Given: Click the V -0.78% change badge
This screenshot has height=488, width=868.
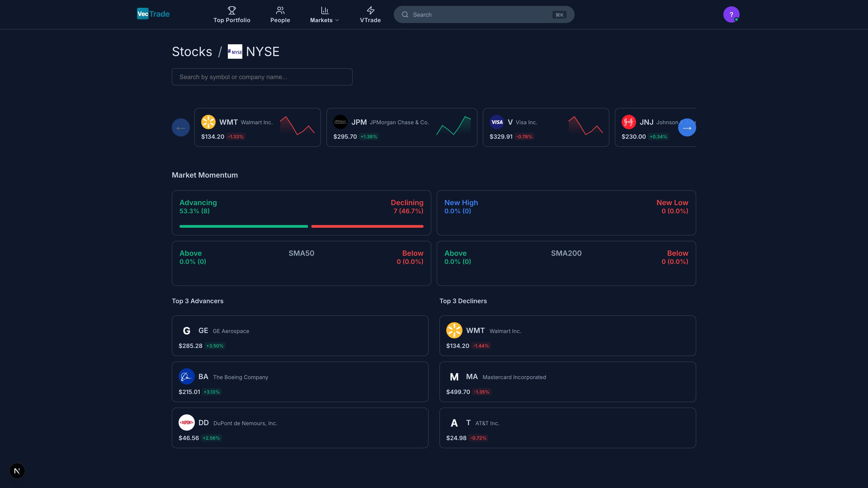Looking at the screenshot, I should pos(524,137).
